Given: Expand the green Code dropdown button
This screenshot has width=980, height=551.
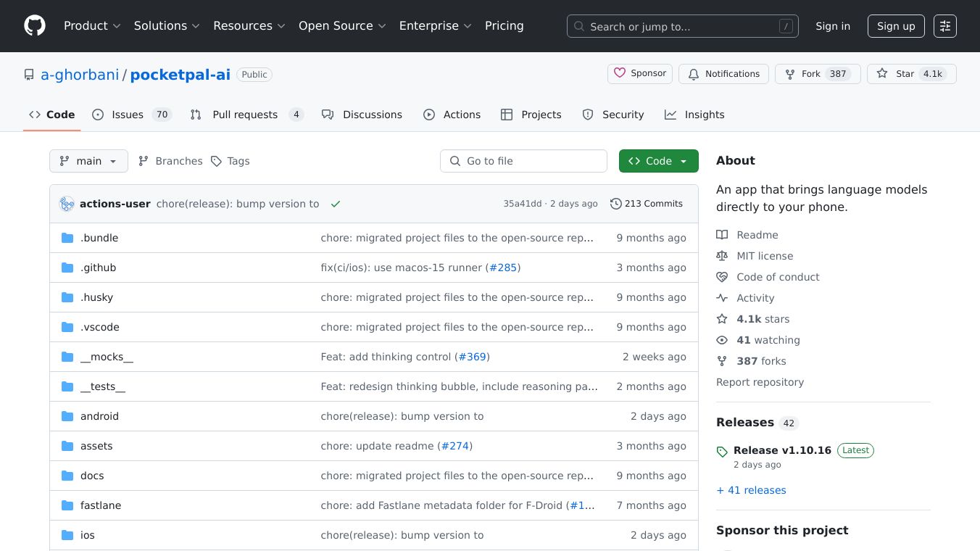Looking at the screenshot, I should 658,161.
